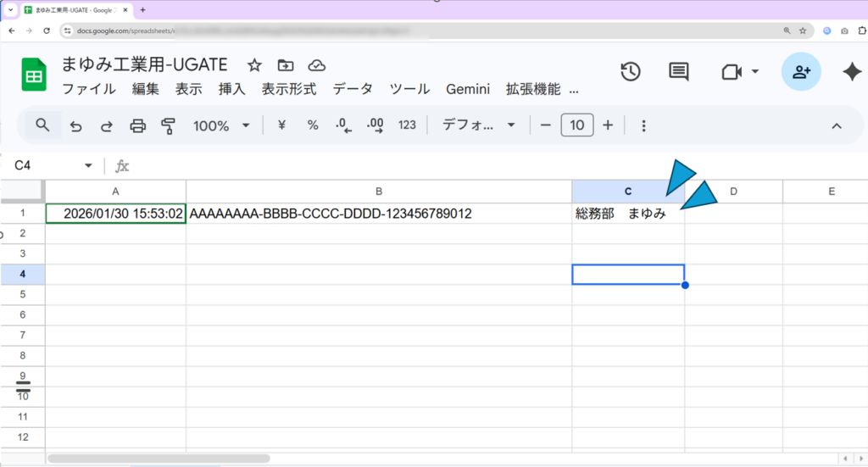The width and height of the screenshot is (868, 467).
Task: Click the print icon
Action: [x=137, y=126]
